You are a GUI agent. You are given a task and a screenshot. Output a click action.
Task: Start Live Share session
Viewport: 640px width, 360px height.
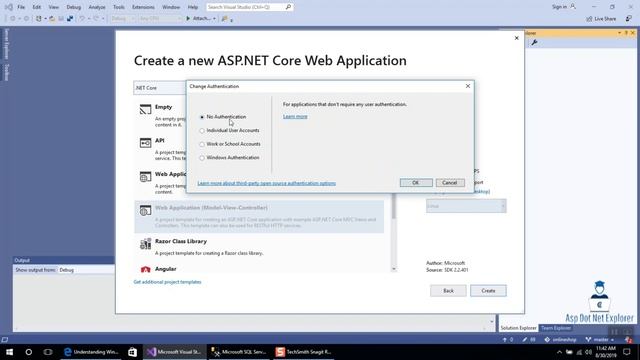point(601,19)
